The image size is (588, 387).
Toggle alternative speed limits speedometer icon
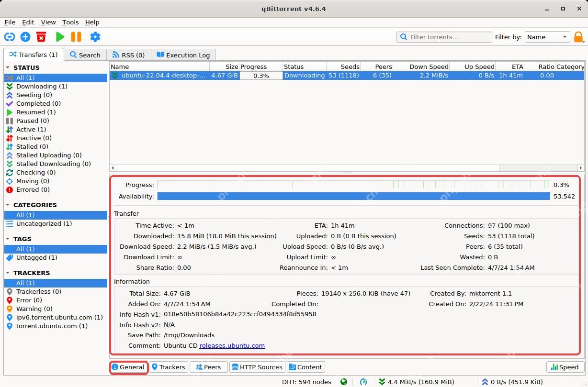pyautogui.click(x=363, y=382)
